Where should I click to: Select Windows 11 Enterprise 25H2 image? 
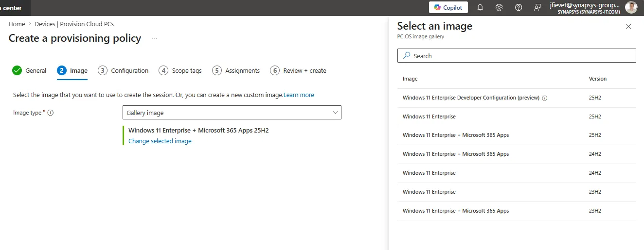pyautogui.click(x=517, y=117)
